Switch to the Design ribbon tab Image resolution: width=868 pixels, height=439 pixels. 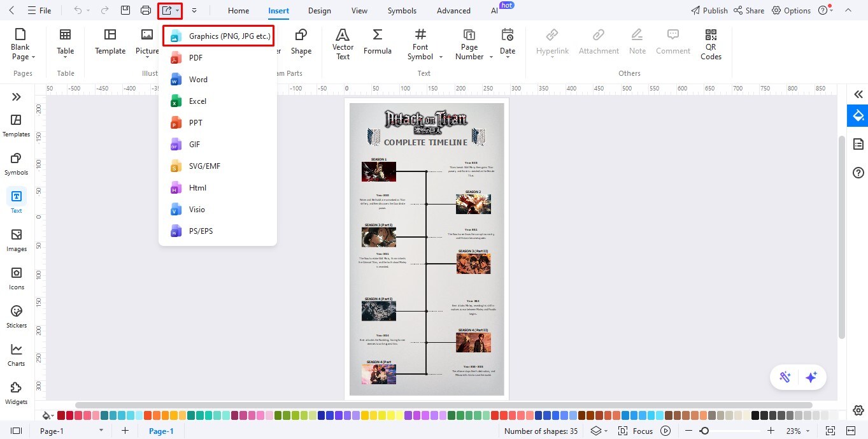pos(319,10)
